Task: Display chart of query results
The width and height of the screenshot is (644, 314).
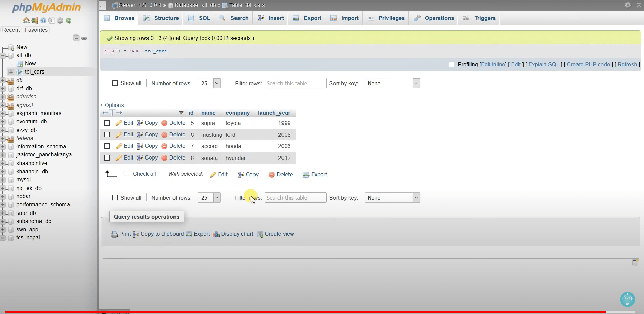Action: (x=237, y=234)
